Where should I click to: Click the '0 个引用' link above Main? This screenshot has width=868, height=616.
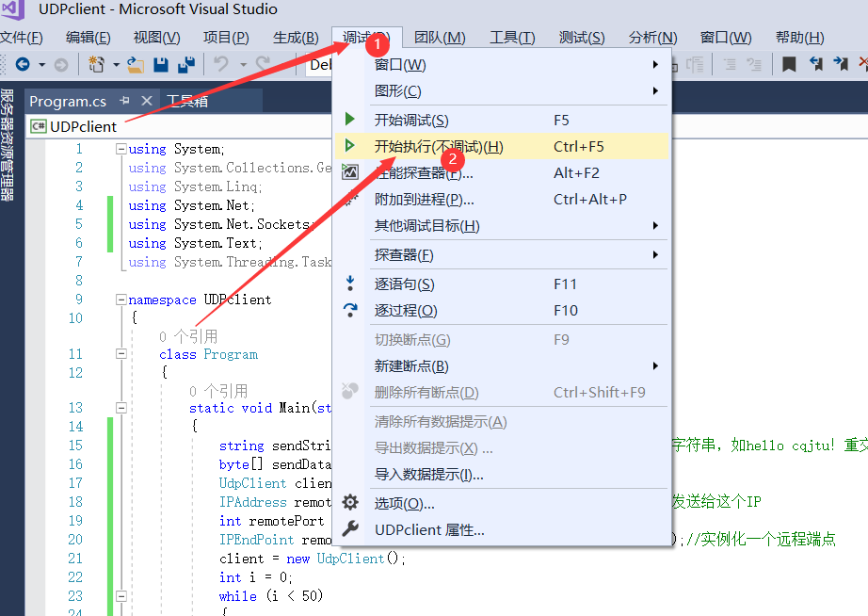218,391
